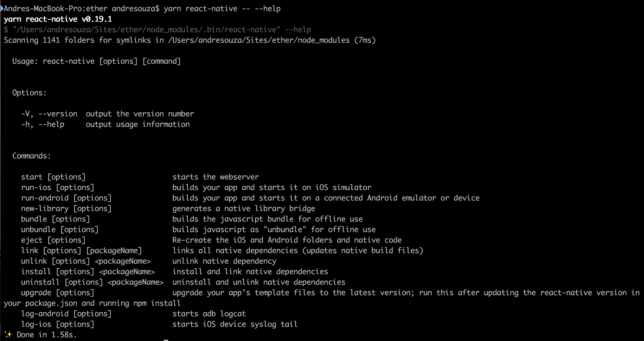This screenshot has height=341, width=644.
Task: Click the sparkles emoji before Done
Action: coord(8,335)
